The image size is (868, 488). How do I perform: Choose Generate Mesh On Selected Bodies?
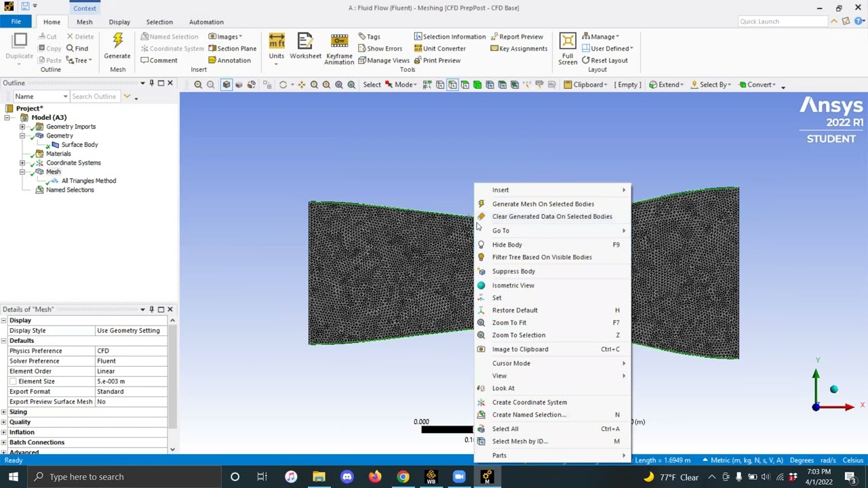[x=552, y=204]
